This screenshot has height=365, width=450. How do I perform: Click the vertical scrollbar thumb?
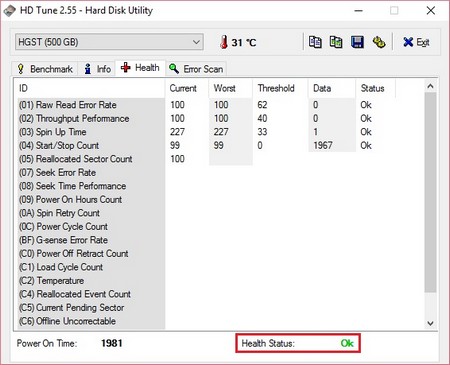(430, 193)
